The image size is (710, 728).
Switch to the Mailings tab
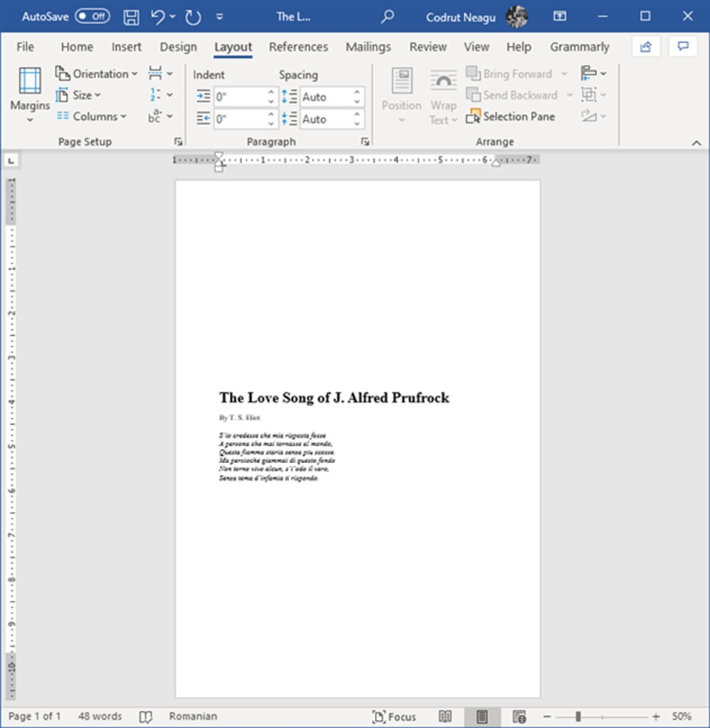click(x=368, y=47)
